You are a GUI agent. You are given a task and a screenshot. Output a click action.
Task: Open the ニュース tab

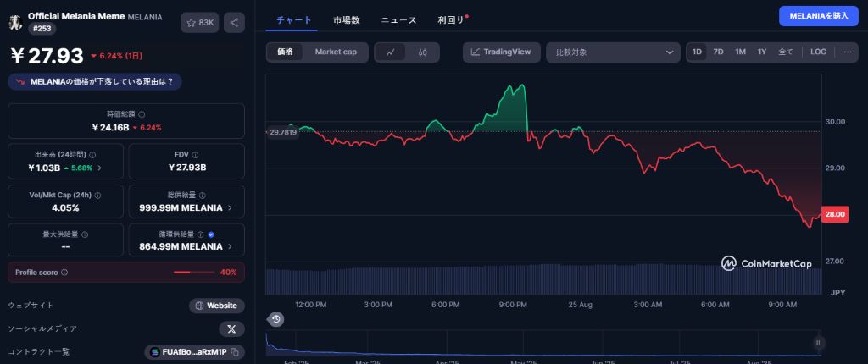pyautogui.click(x=398, y=20)
